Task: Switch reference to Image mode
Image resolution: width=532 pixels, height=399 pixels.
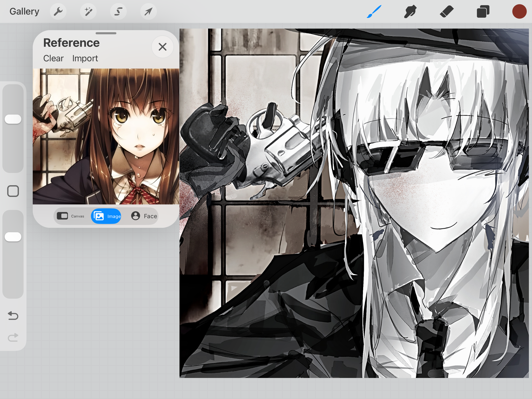Action: (106, 216)
